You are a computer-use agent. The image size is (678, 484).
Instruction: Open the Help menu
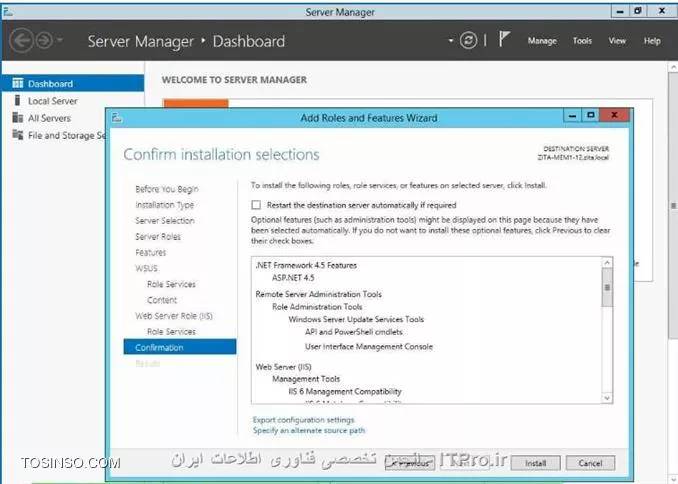(x=652, y=41)
